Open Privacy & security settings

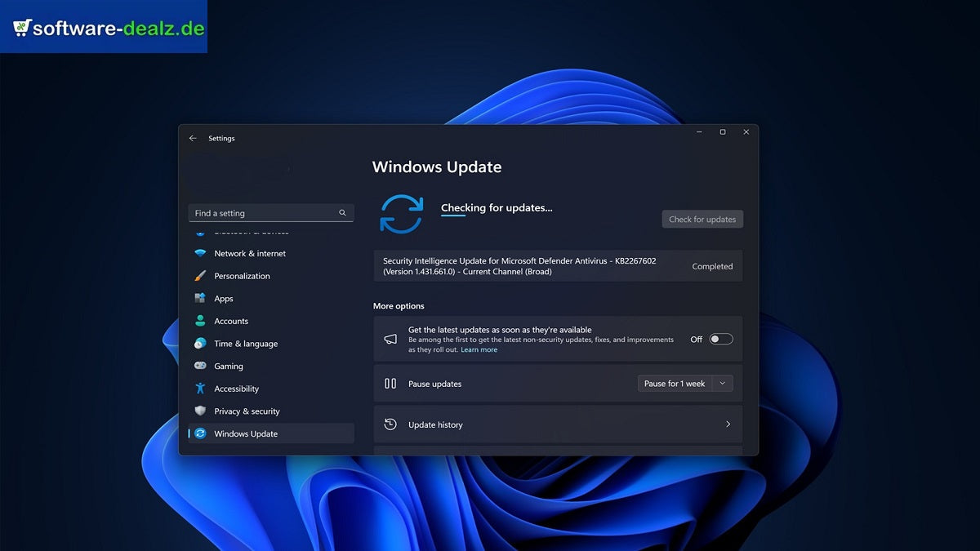(x=246, y=411)
